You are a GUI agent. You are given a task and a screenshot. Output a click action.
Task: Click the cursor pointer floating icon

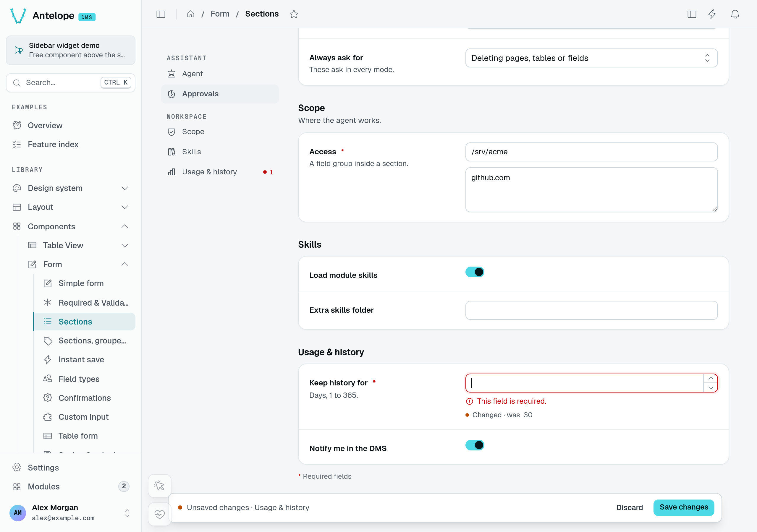pos(160,485)
